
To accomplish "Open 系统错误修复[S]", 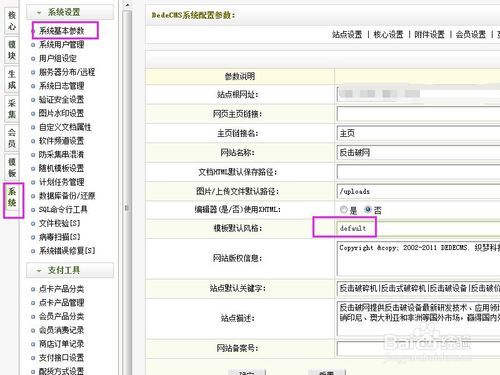I will tap(67, 251).
